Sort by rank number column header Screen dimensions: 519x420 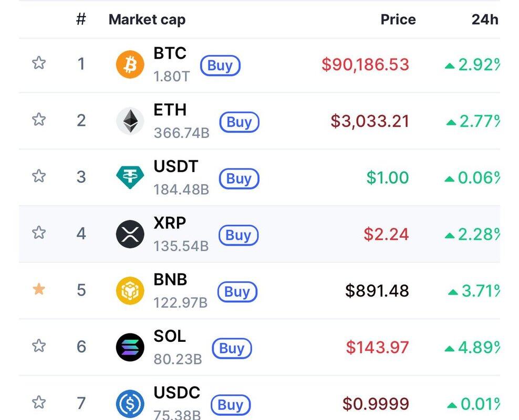coord(81,20)
